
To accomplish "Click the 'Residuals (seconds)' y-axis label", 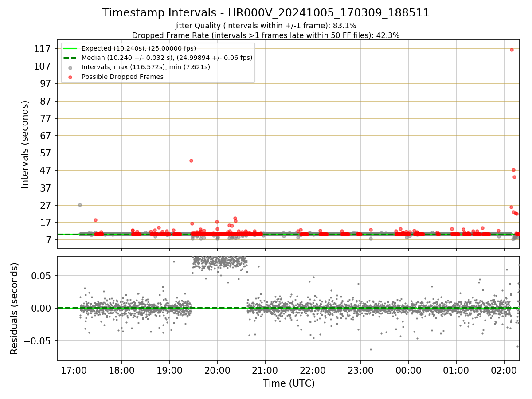I will coord(15,308).
